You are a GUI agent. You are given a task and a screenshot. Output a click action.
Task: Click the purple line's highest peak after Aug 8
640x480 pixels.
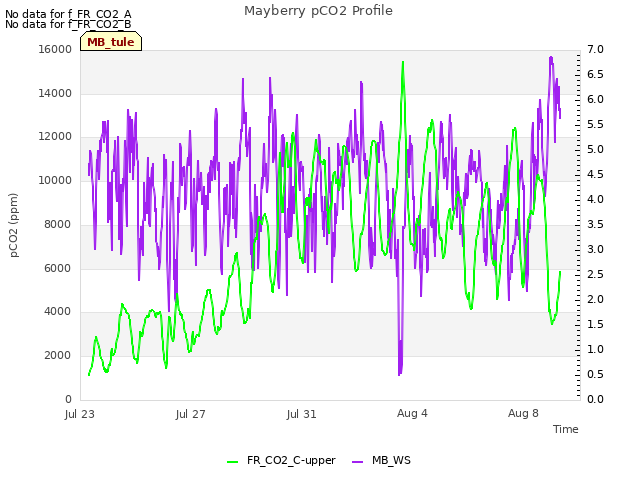[x=551, y=58]
